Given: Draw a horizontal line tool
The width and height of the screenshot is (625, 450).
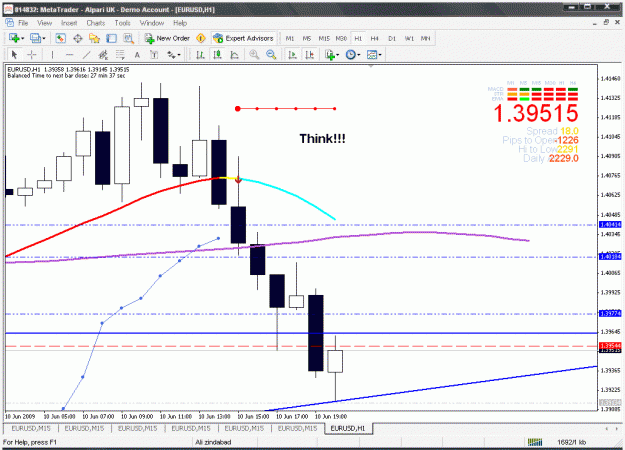Looking at the screenshot, I should pos(69,55).
